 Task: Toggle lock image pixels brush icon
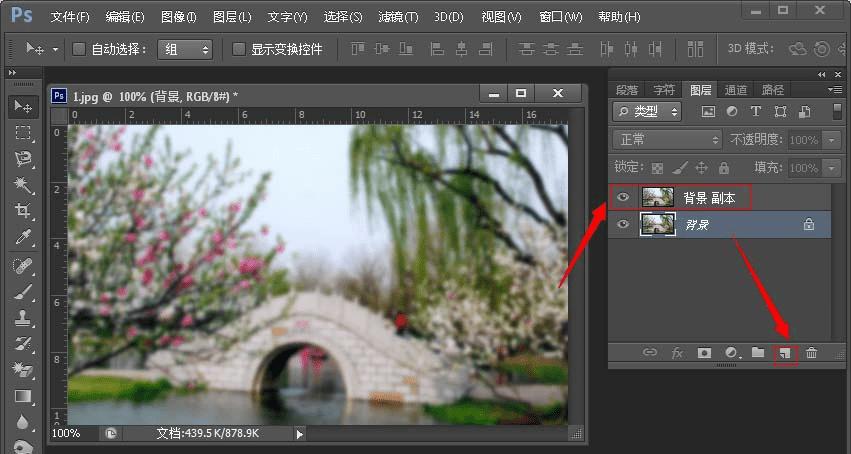(x=679, y=168)
